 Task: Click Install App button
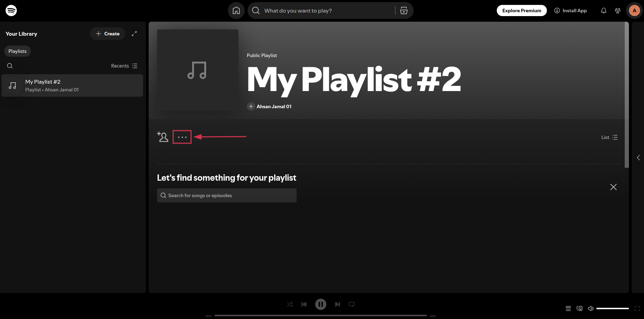(570, 11)
